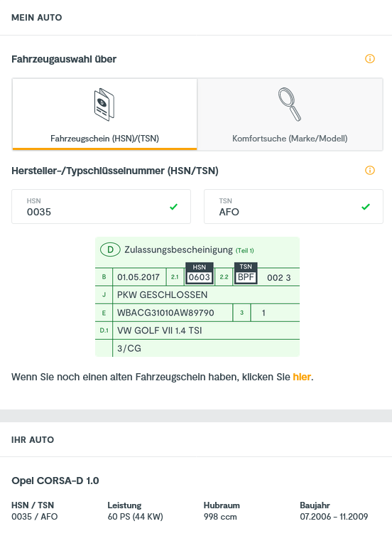Switch to Komfortsuche (Marke/Modell) tab
This screenshot has height=536, width=392.
coord(290,114)
